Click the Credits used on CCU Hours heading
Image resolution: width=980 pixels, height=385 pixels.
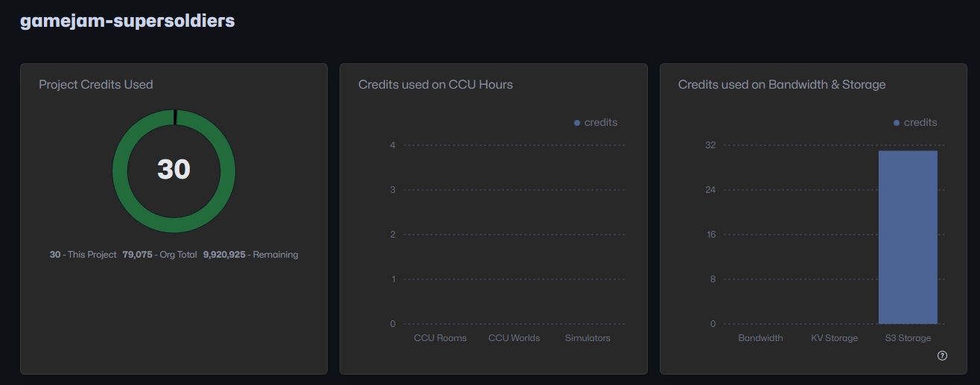436,85
